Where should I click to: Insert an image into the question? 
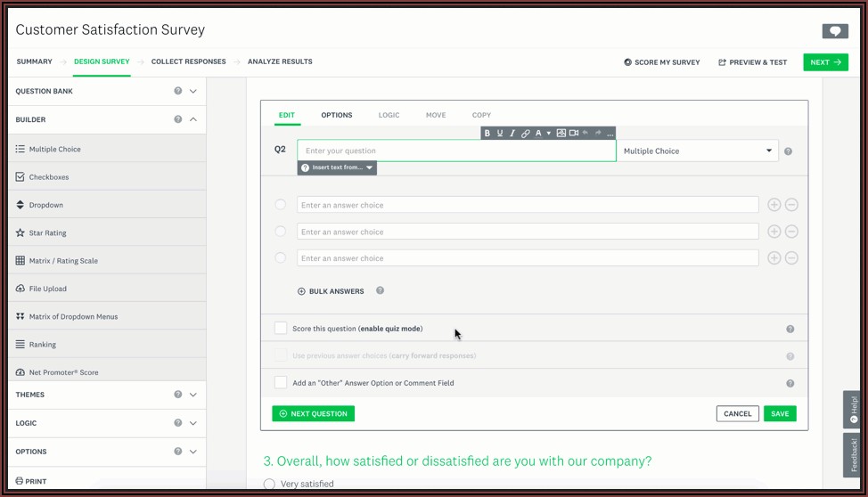point(561,134)
